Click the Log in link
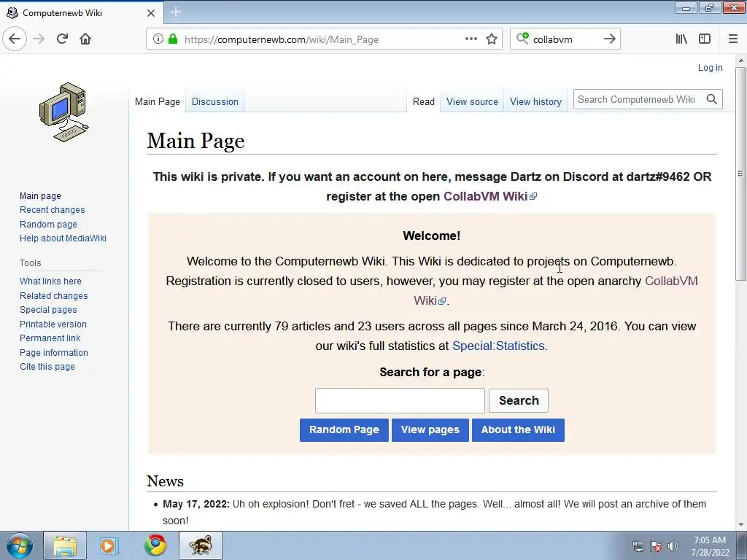 coord(710,68)
